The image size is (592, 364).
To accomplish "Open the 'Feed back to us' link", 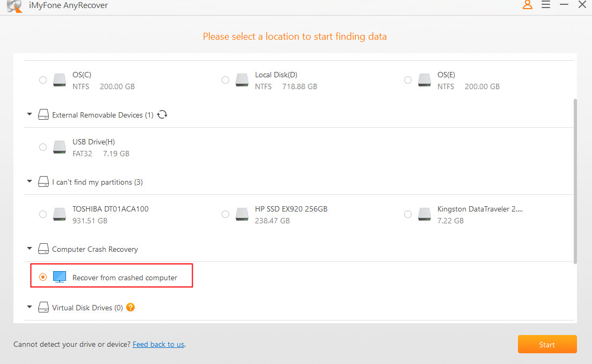I will pos(158,344).
